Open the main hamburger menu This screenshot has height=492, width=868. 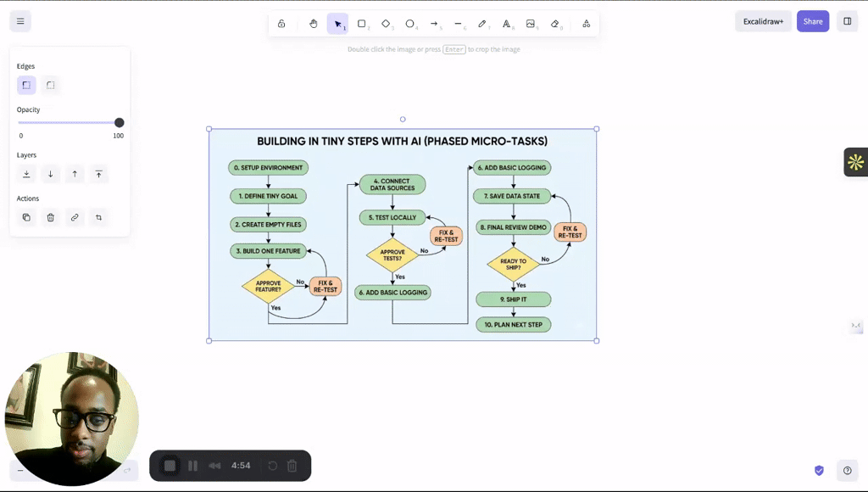click(19, 20)
